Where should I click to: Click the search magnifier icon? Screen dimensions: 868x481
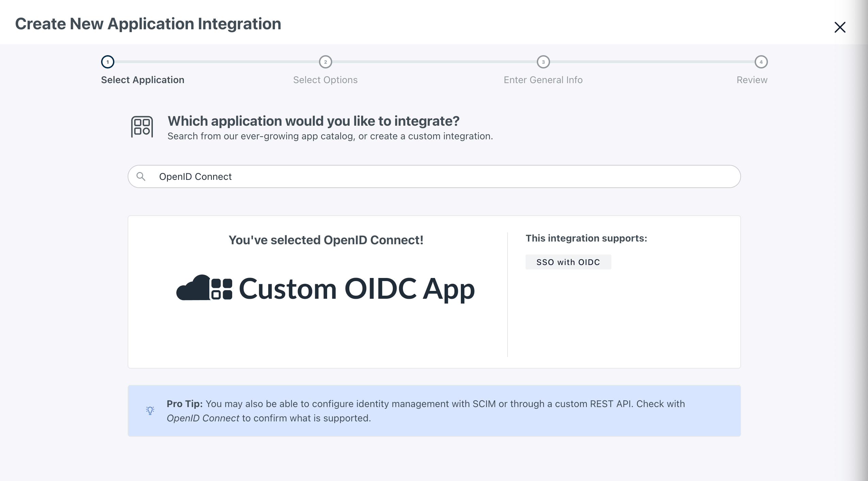pos(142,176)
